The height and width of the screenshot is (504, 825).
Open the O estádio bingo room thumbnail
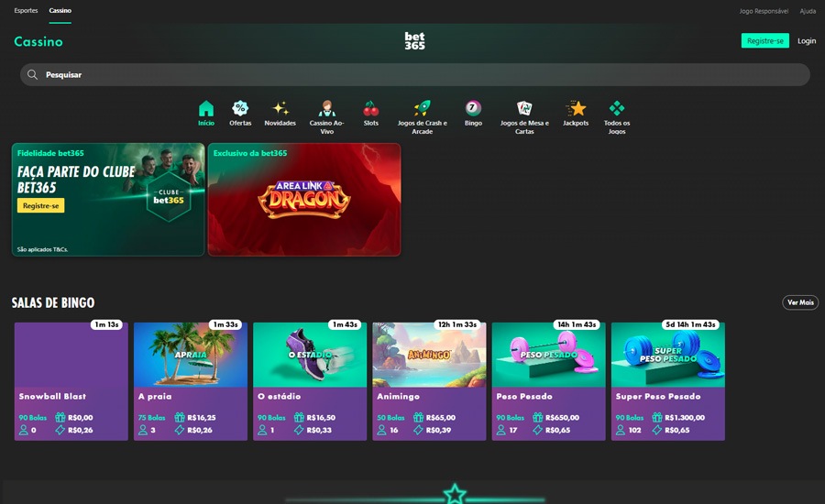310,356
